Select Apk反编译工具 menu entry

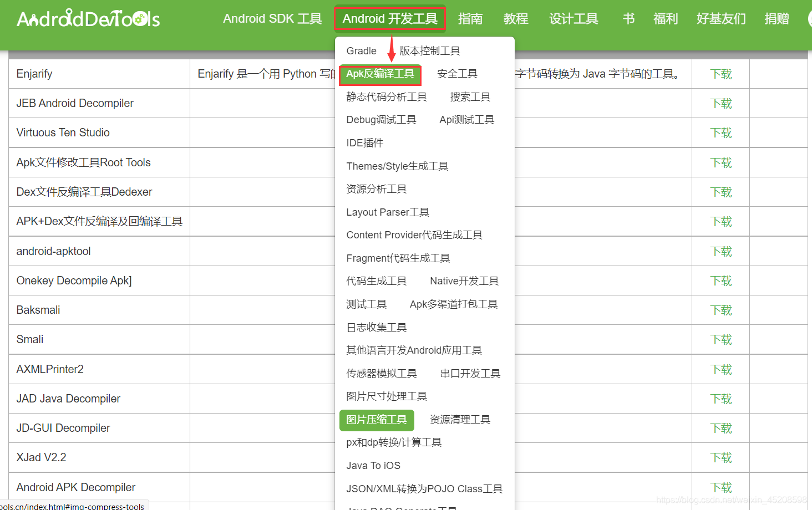(380, 74)
